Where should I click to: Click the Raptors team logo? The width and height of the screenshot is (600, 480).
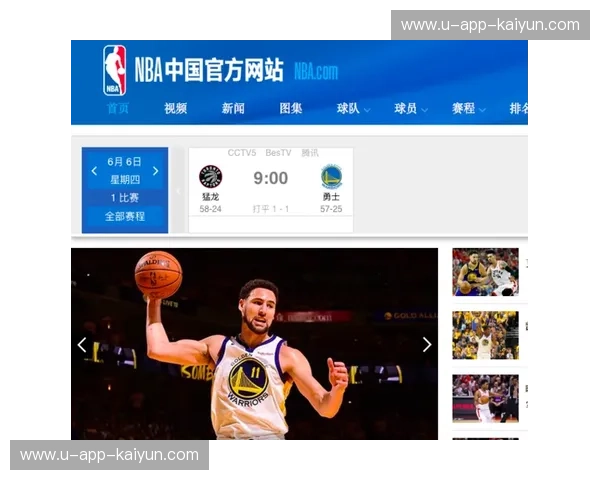coord(210,176)
